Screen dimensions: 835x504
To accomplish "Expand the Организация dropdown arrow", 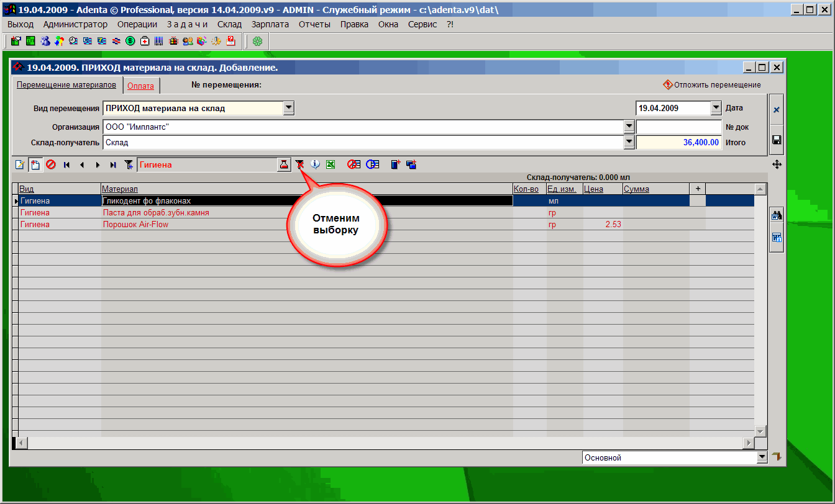I will 629,127.
